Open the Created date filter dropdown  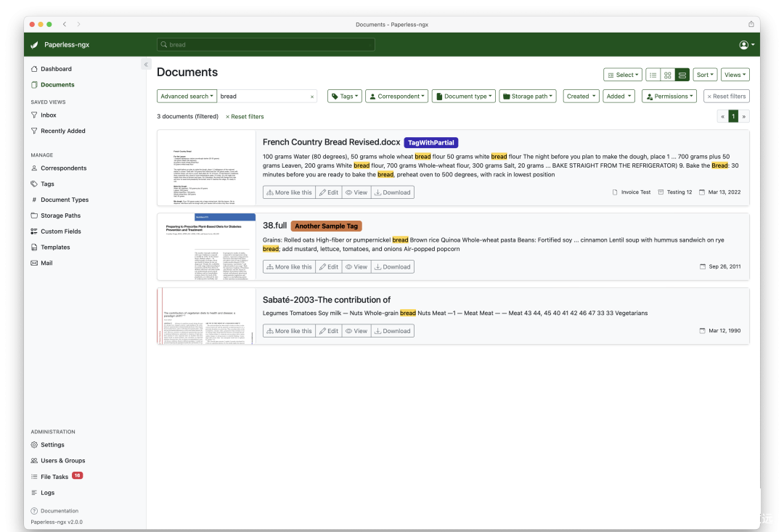coord(581,97)
